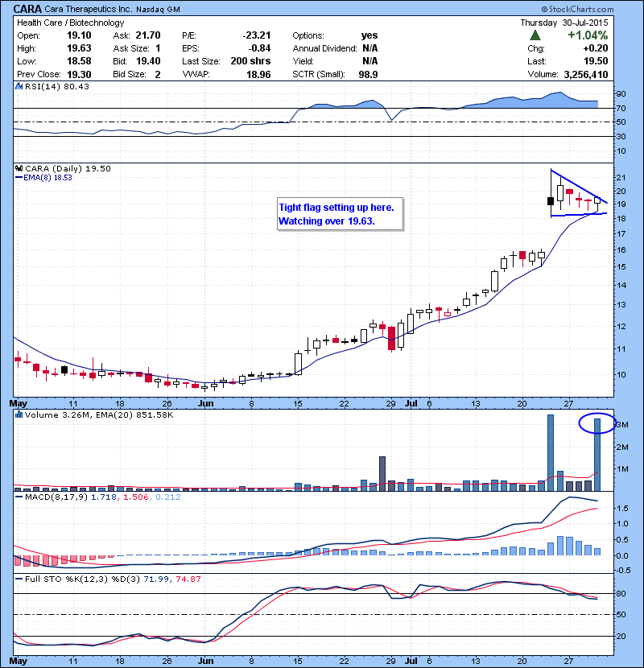The width and height of the screenshot is (644, 668).
Task: Click the 3M label on the volume axis
Action: (622, 425)
